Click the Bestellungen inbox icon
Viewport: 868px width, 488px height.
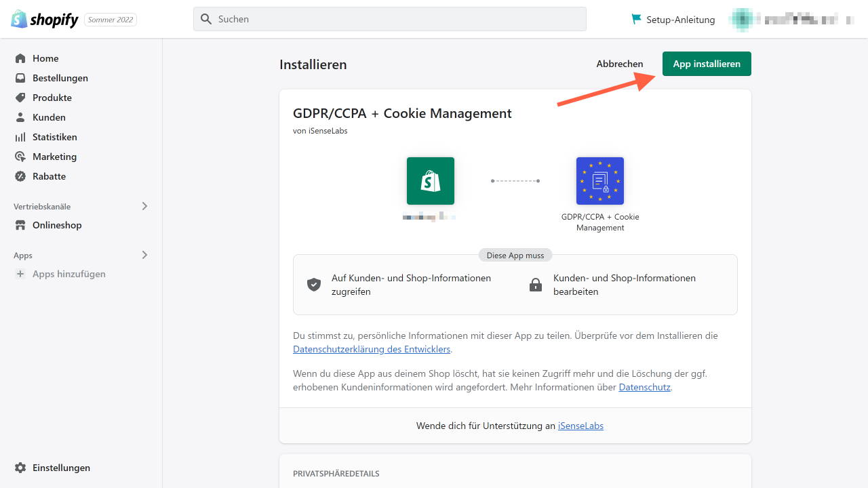[20, 78]
